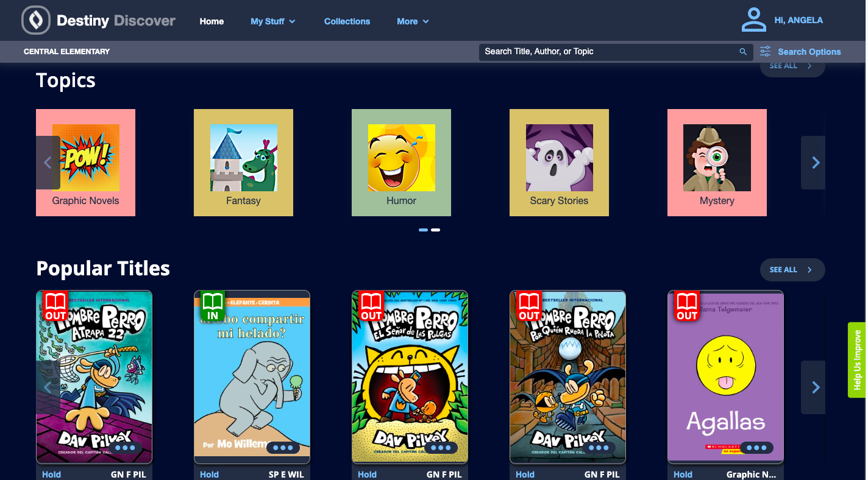Open the Help Us Improve side tab
Image resolution: width=868 pixels, height=480 pixels.
857,360
